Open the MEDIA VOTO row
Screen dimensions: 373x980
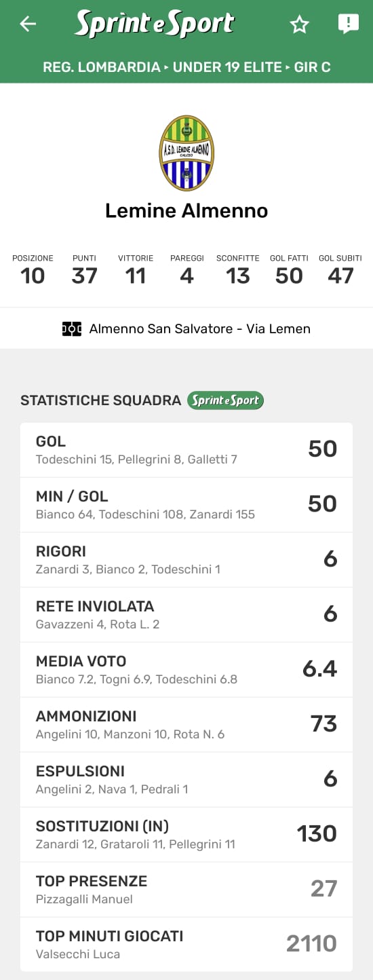click(x=186, y=670)
